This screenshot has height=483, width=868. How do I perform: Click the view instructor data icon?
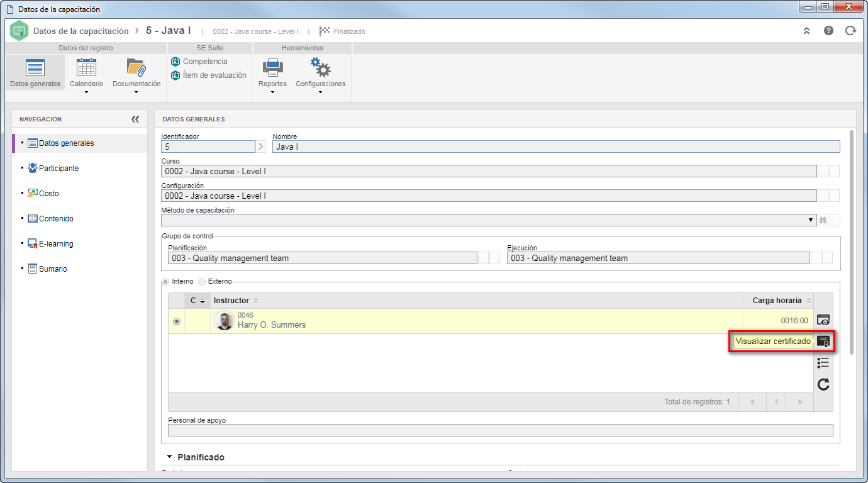click(823, 320)
